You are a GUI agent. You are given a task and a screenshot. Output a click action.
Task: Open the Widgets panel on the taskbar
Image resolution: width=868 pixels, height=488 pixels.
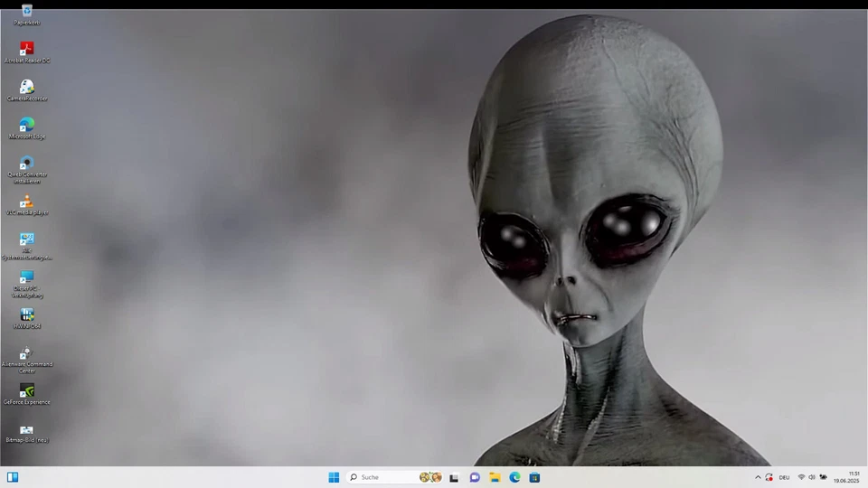[13, 477]
